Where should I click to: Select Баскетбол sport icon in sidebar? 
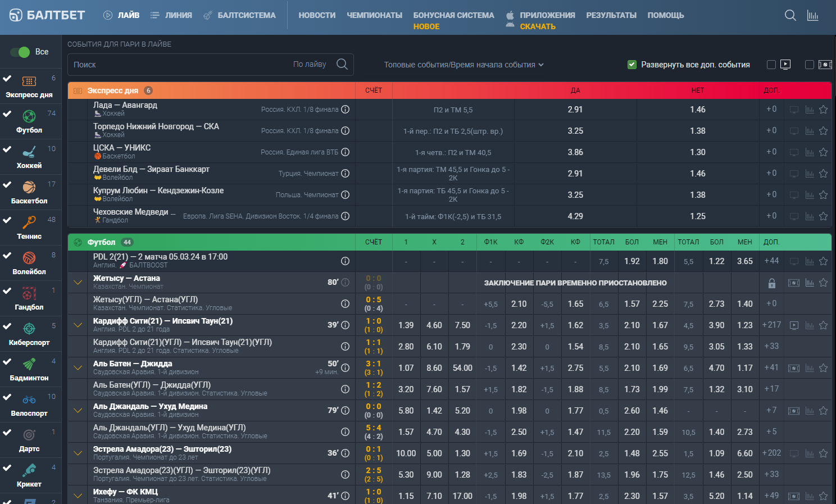29,187
